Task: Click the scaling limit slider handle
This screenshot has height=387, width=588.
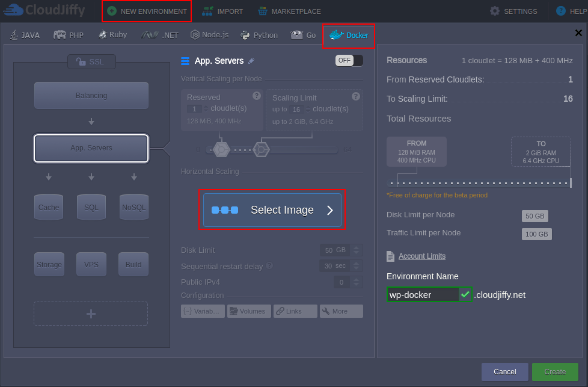Action: (261, 150)
